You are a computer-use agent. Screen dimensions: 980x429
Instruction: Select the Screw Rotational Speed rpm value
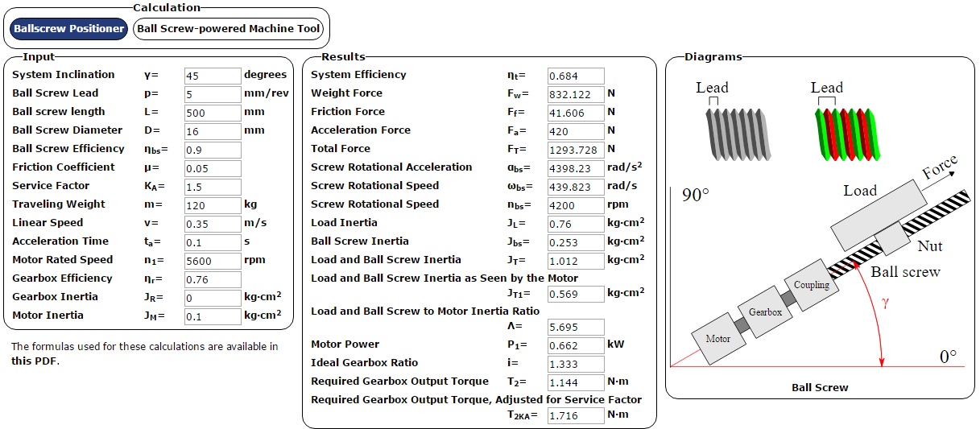point(576,205)
